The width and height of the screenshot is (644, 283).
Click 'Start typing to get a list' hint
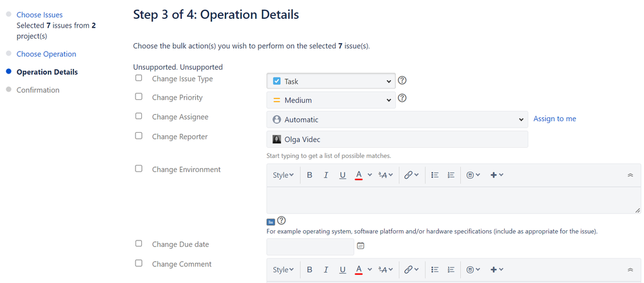point(328,156)
